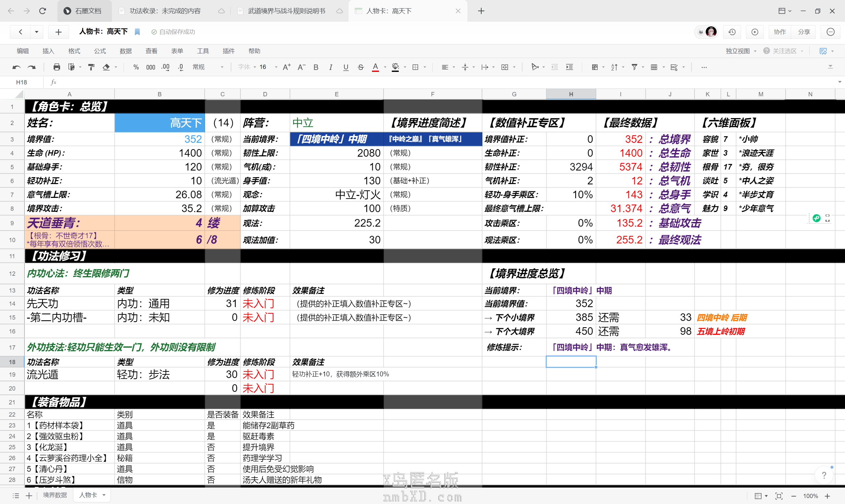
Task: Open version history clock icon
Action: 732,32
